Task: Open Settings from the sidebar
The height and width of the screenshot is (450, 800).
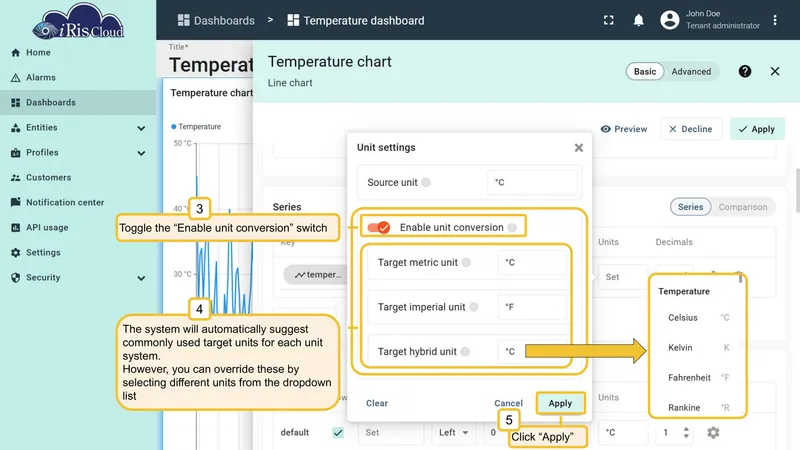Action: pyautogui.click(x=78, y=253)
